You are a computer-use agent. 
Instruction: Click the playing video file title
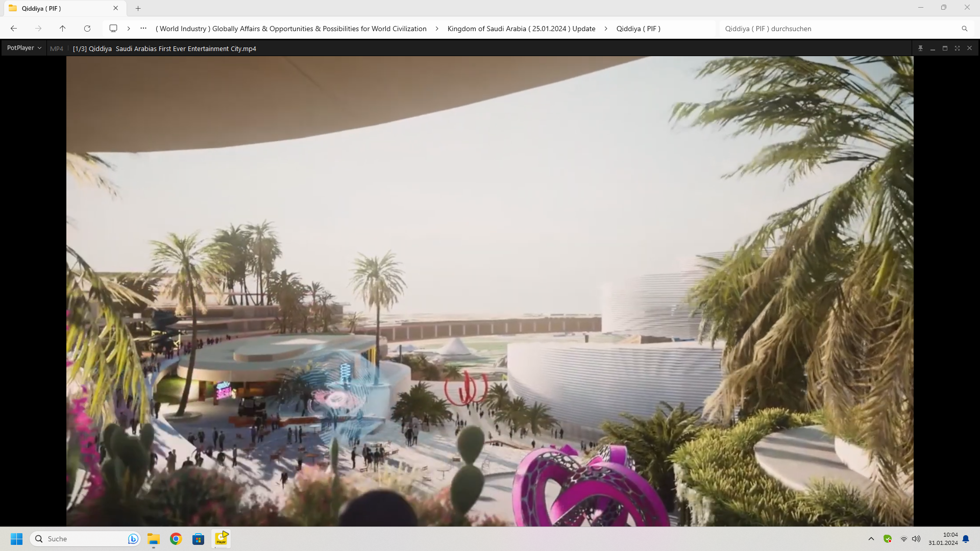(164, 48)
